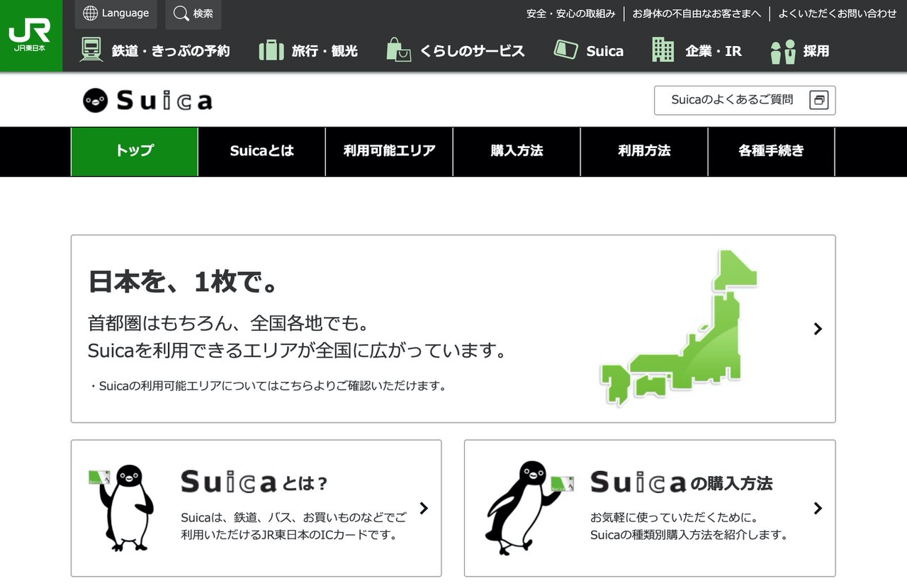Screen dimensions: 907x588
Task: Click the 日本を、1枚で。 heading
Action: tap(184, 282)
